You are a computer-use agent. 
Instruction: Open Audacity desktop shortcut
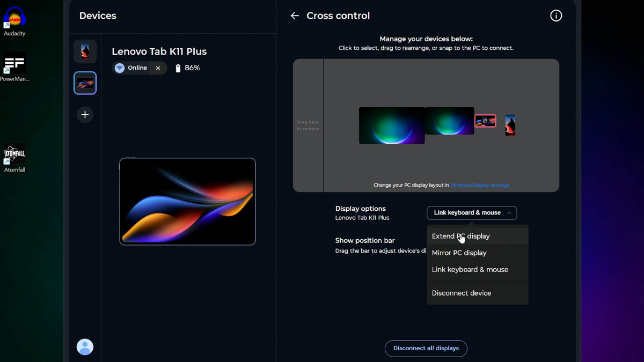pos(14,23)
